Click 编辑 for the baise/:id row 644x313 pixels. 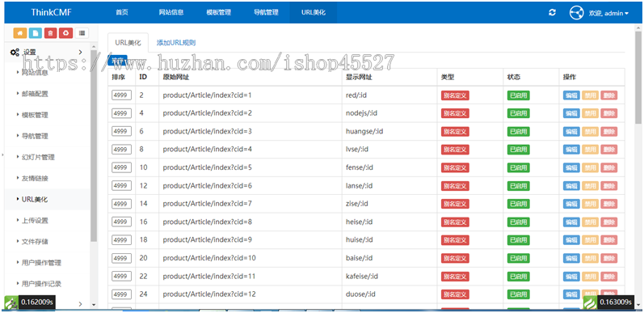point(571,258)
